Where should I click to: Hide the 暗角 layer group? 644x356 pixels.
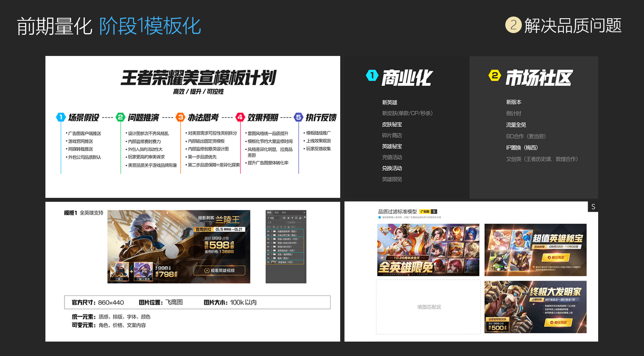[x=268, y=258]
